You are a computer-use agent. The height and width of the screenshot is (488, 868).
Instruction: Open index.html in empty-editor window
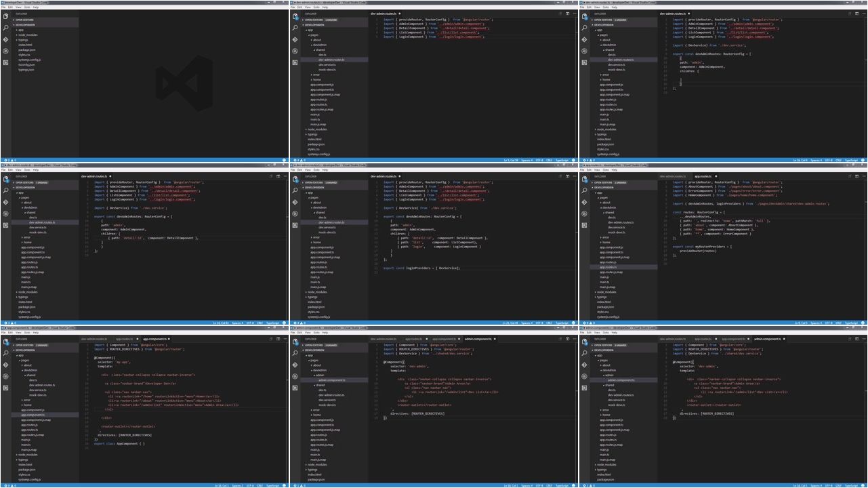click(25, 45)
